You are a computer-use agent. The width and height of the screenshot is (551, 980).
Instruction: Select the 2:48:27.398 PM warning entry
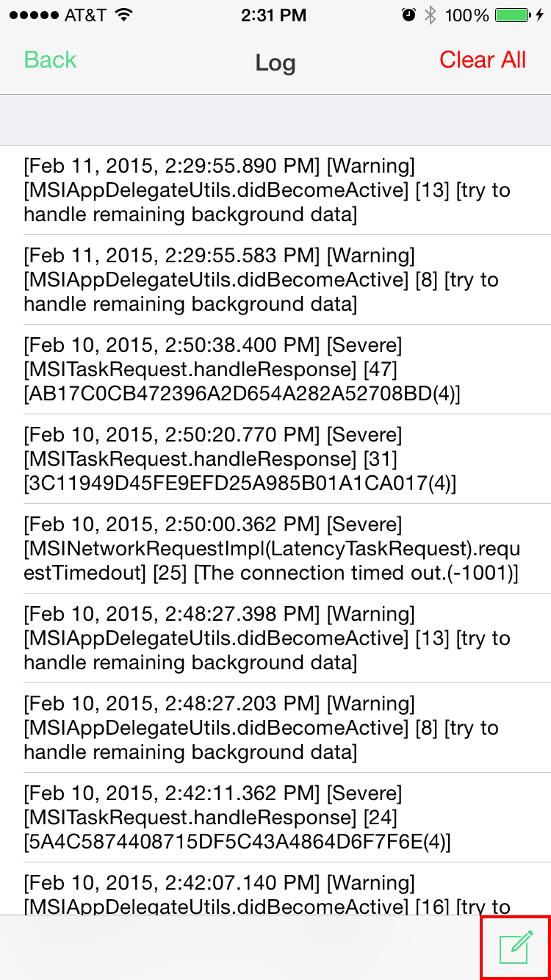coord(275,638)
